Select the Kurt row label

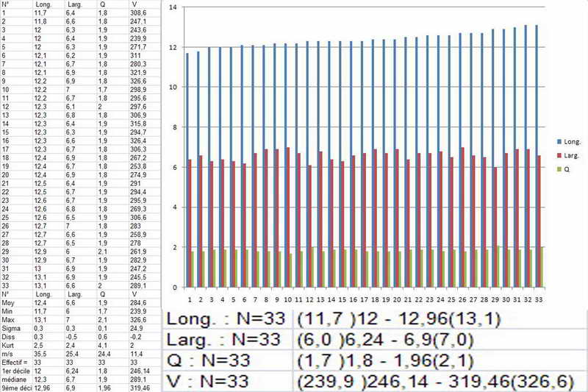coord(9,346)
